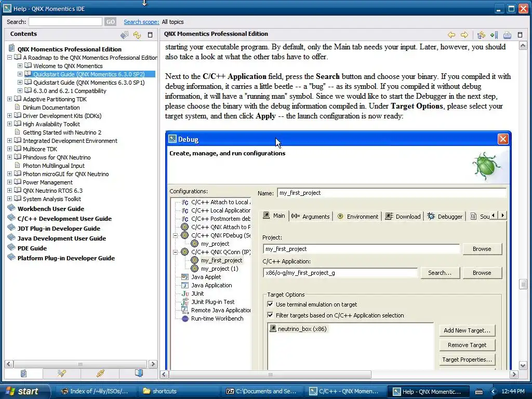The image size is (532, 399).
Task: Click the Bookmark Document icon
Action: point(494,35)
